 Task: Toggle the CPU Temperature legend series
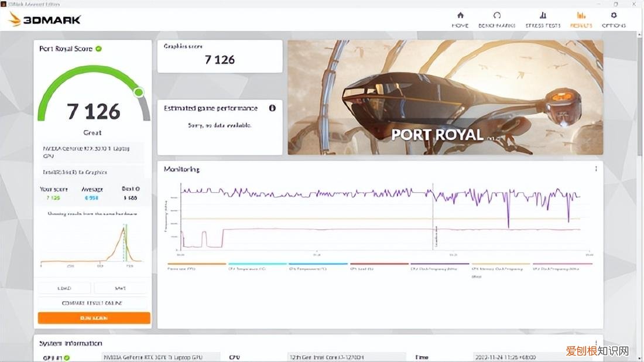[x=257, y=268]
